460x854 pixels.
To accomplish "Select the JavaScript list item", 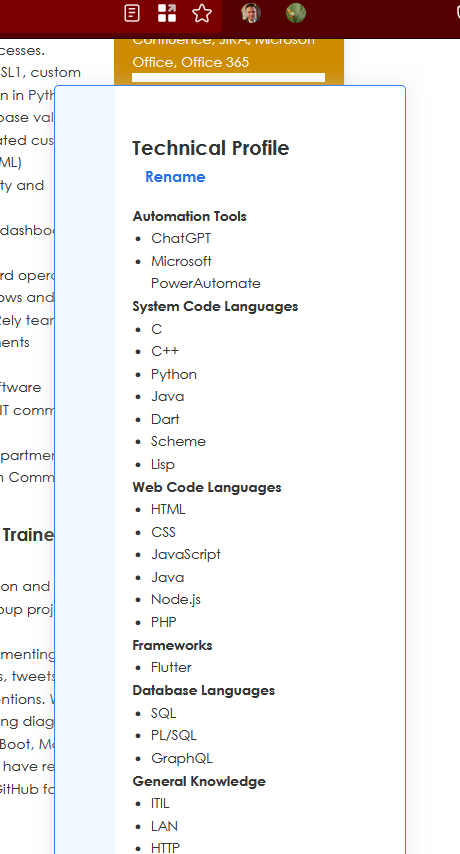I will [186, 554].
